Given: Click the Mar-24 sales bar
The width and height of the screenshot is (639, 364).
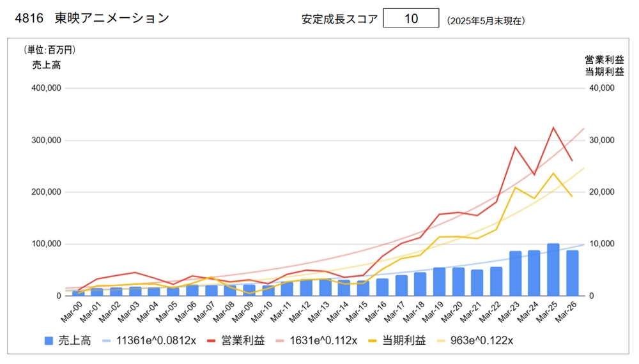Looking at the screenshot, I should (534, 273).
